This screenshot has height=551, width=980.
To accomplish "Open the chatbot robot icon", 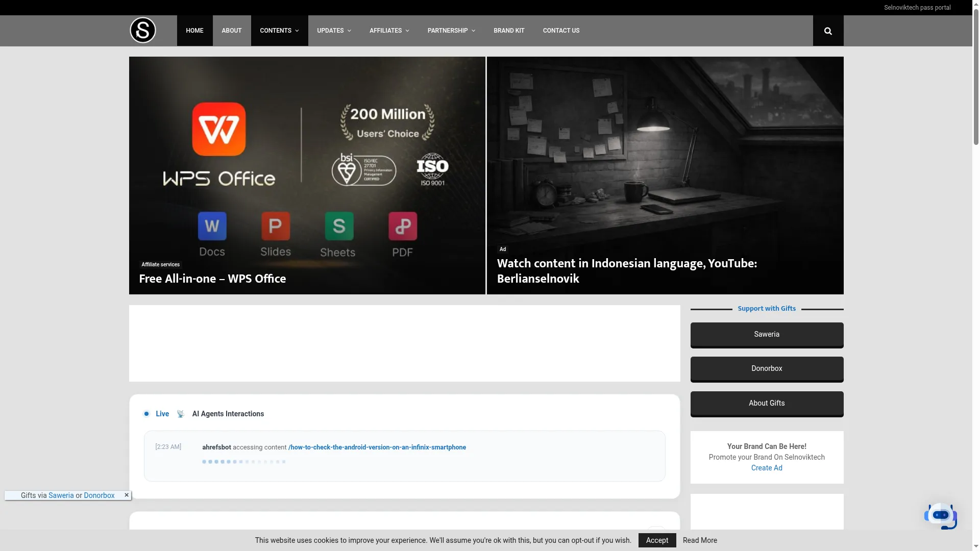I will [940, 516].
